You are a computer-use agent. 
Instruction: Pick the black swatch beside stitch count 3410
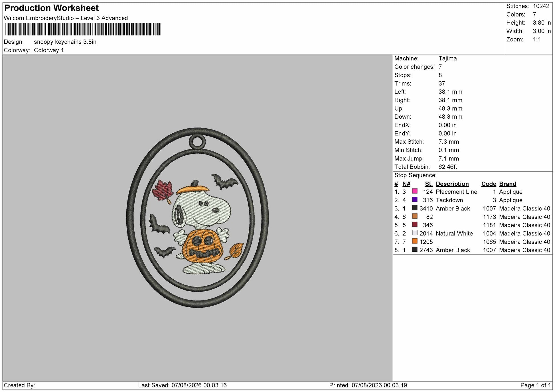point(415,208)
